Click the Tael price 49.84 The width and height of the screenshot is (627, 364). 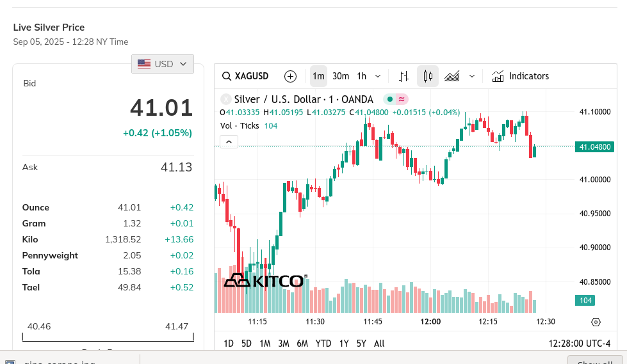[129, 287]
